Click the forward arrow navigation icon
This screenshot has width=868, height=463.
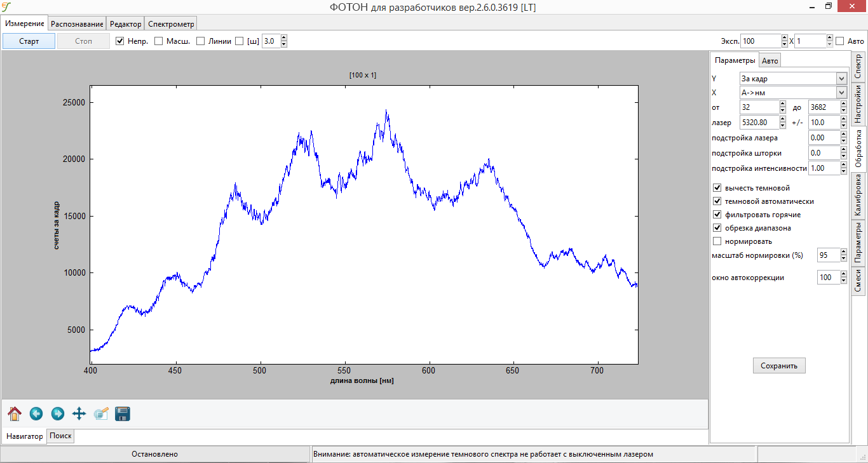pyautogui.click(x=57, y=414)
